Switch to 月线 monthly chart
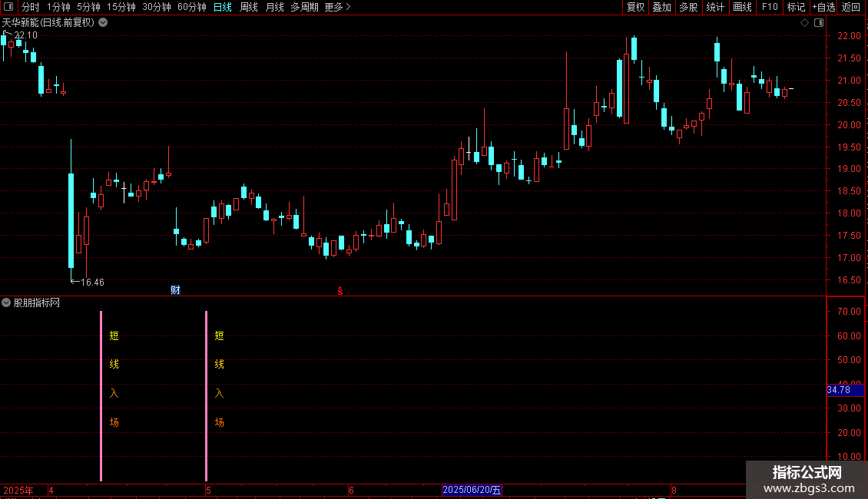The height and width of the screenshot is (499, 868). pyautogui.click(x=274, y=7)
